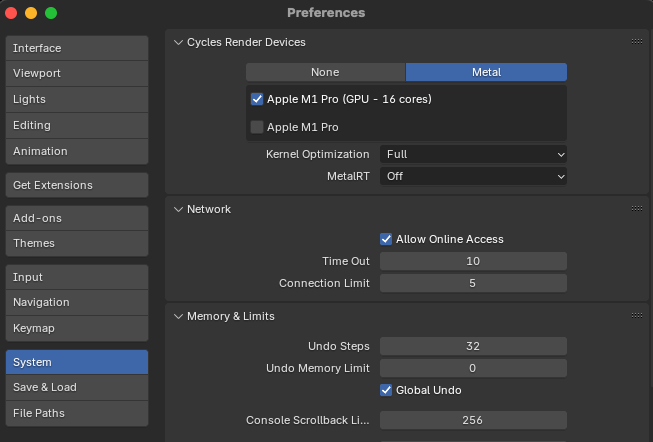Click the Cycles Render Devices panel grip icon
This screenshot has width=653, height=442.
[637, 42]
